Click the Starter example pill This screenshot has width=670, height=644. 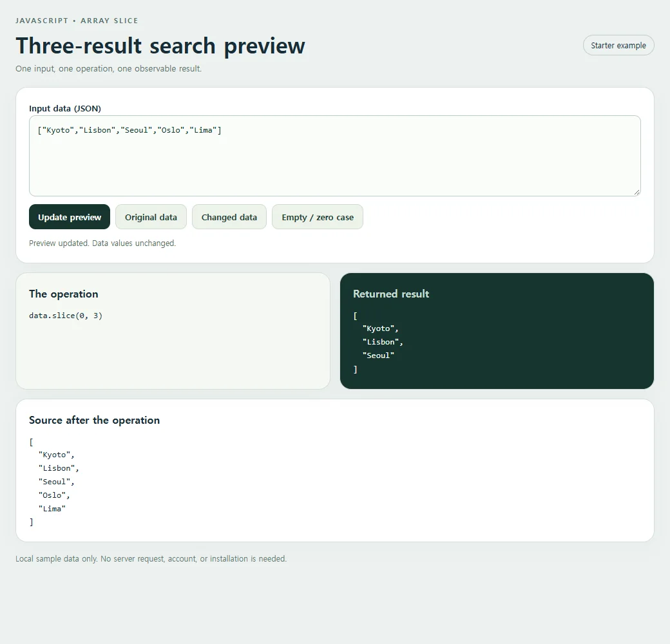[x=618, y=45]
